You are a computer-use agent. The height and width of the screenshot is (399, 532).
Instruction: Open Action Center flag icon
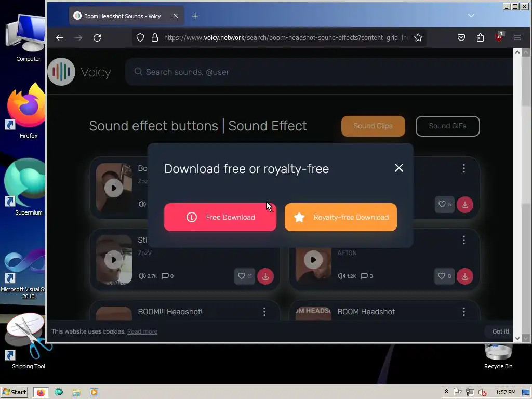pos(457,392)
